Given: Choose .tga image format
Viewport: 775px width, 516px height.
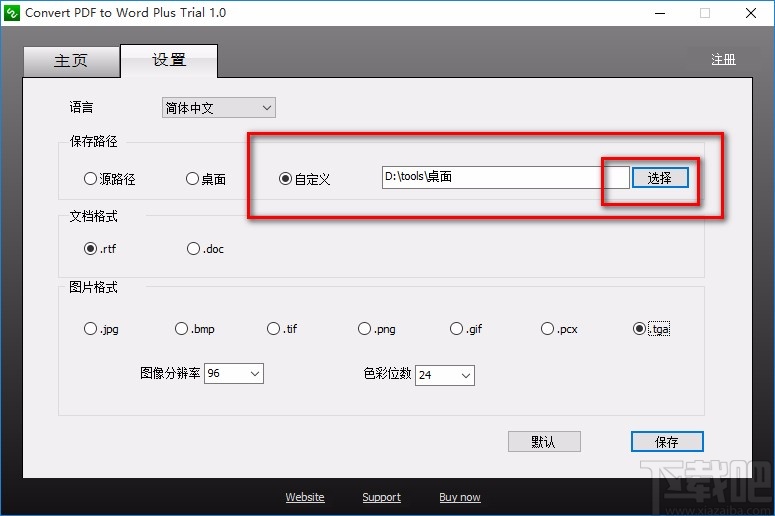Looking at the screenshot, I should click(651, 329).
